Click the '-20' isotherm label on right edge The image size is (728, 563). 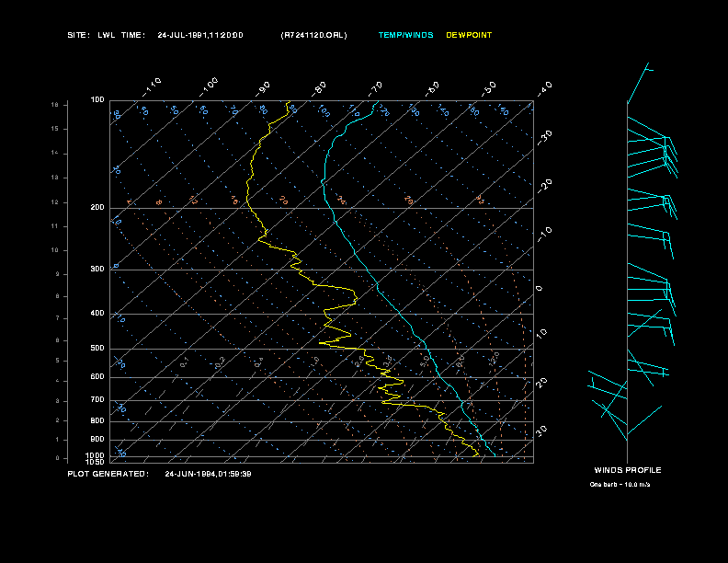(x=544, y=186)
